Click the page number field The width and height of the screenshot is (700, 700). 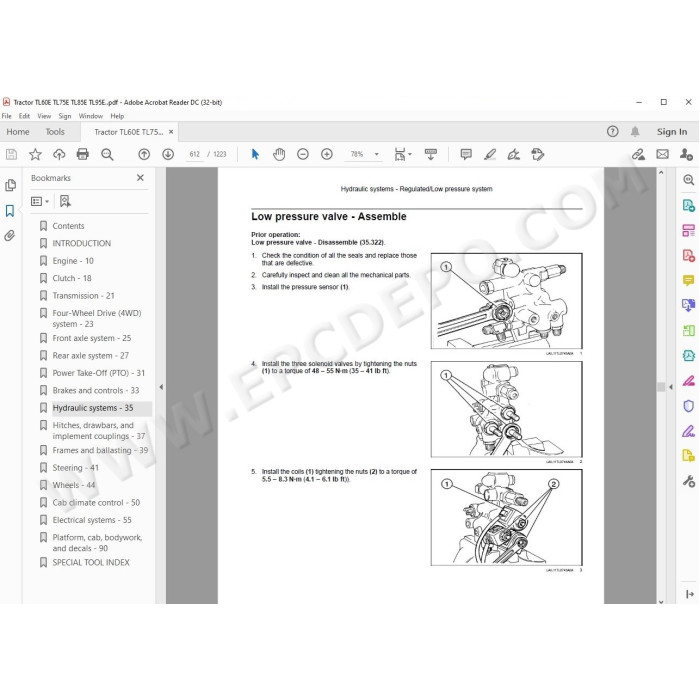194,154
